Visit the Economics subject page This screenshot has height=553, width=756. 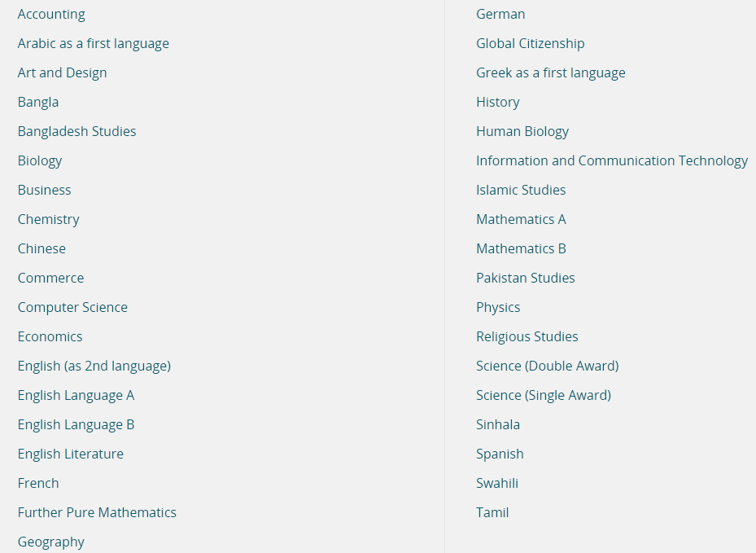coord(50,337)
